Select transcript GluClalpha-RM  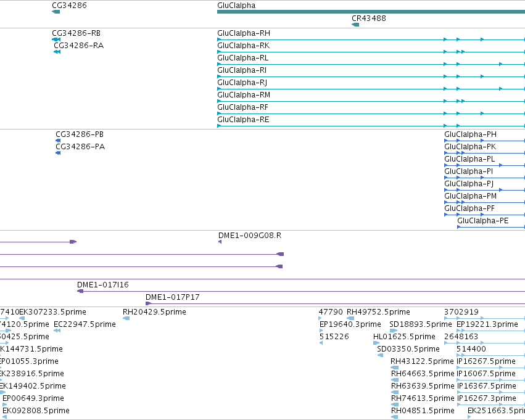tap(244, 95)
